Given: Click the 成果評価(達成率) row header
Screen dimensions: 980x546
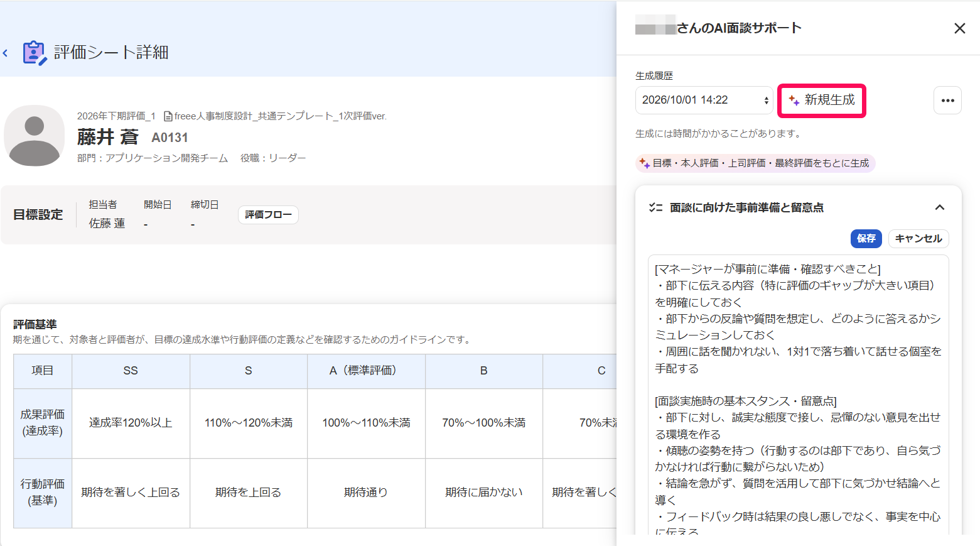Looking at the screenshot, I should (43, 423).
